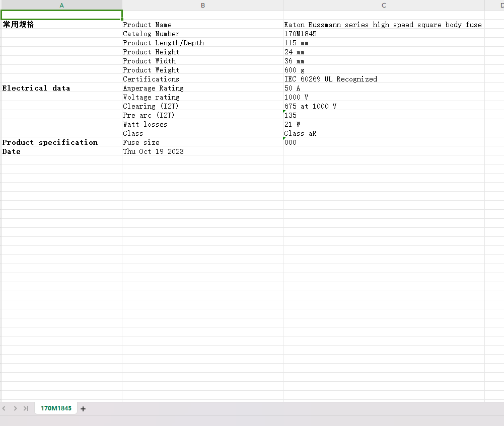Select the bold 'Date' cell
504x426 pixels.
(x=62, y=151)
